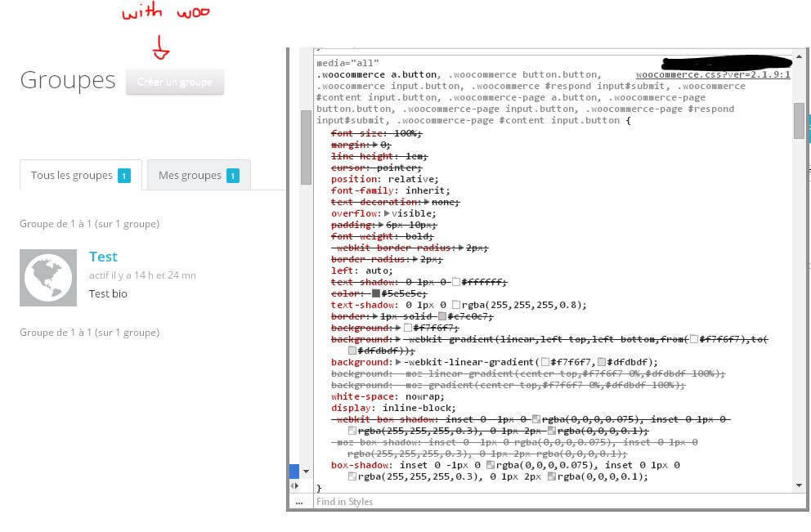Viewport: 811px width, 532px height.
Task: Expand the overflow property triangle
Action: (x=387, y=213)
